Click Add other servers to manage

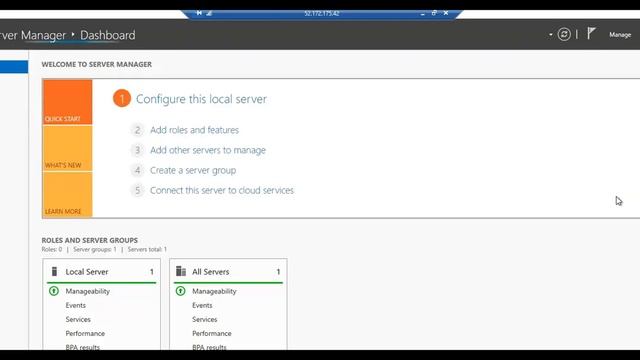click(208, 150)
